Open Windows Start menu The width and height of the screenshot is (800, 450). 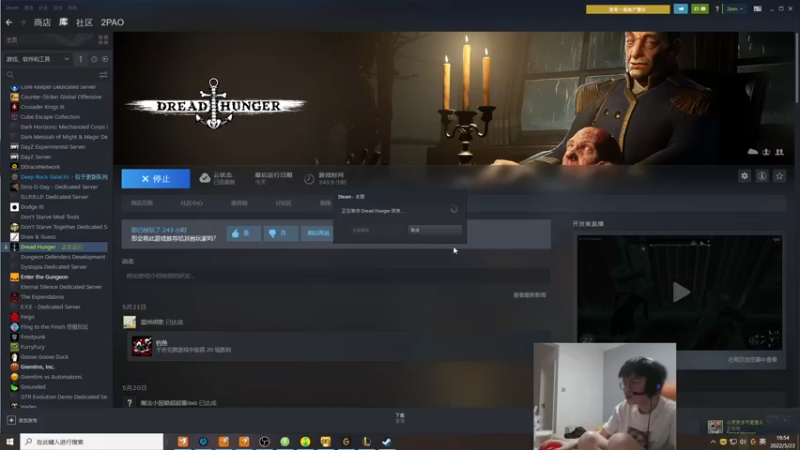pyautogui.click(x=10, y=441)
